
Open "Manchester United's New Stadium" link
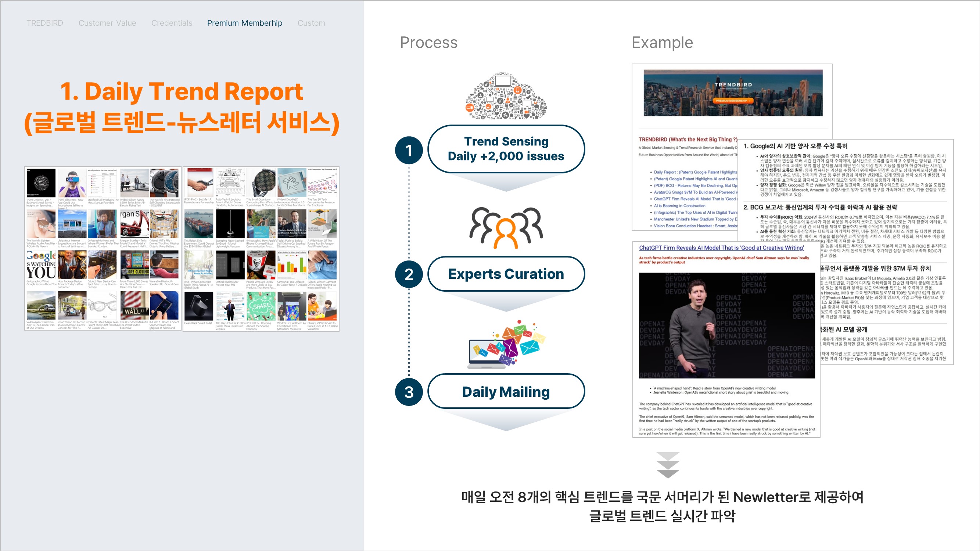696,219
